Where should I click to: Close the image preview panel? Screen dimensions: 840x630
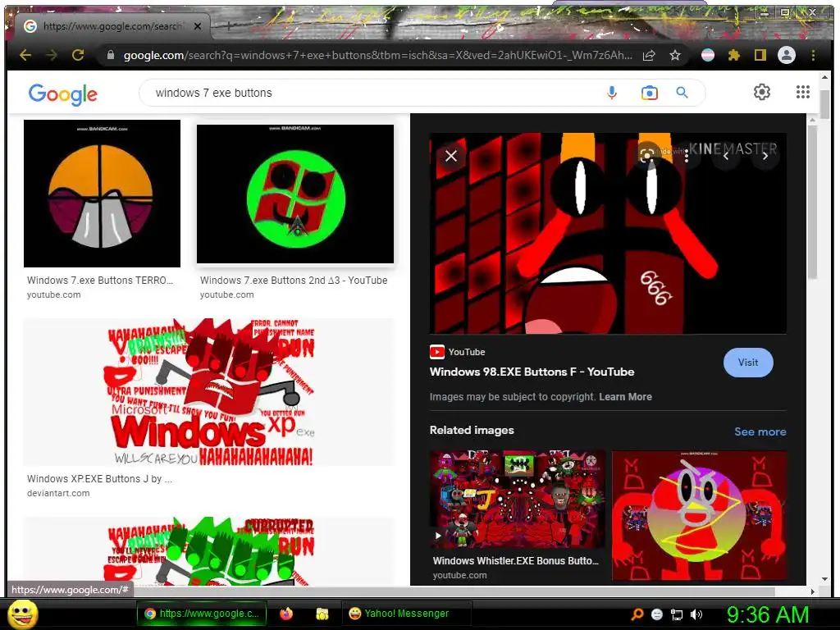tap(451, 156)
